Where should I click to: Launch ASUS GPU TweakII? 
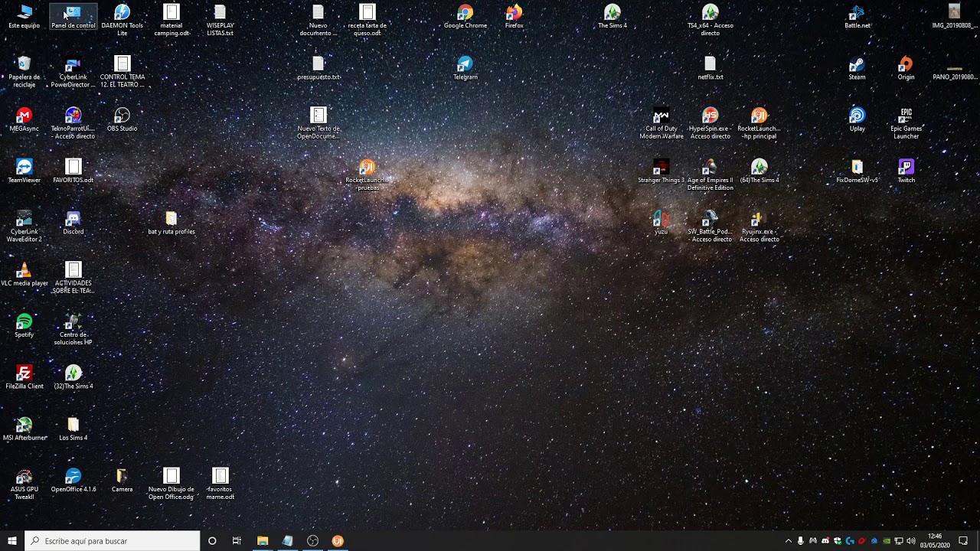(x=24, y=484)
